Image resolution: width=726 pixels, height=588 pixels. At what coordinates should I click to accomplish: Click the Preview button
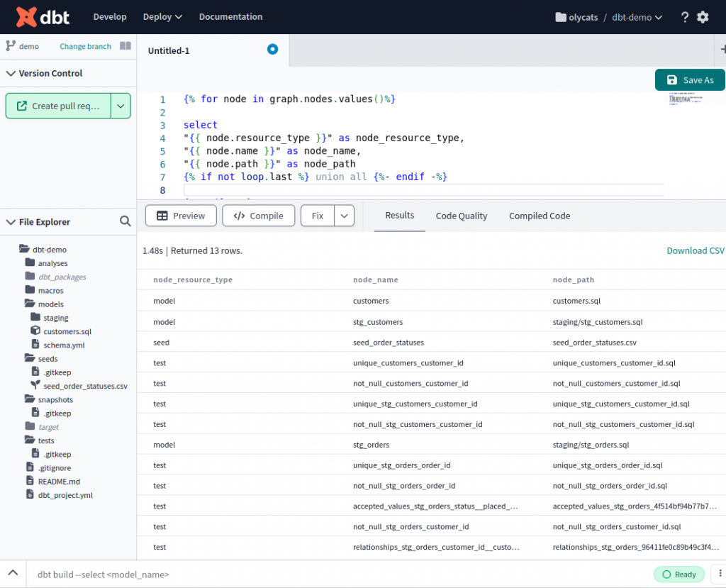(x=181, y=216)
